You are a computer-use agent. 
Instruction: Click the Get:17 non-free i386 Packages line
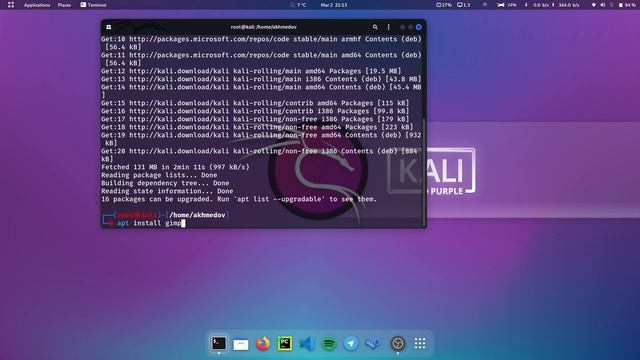(255, 119)
